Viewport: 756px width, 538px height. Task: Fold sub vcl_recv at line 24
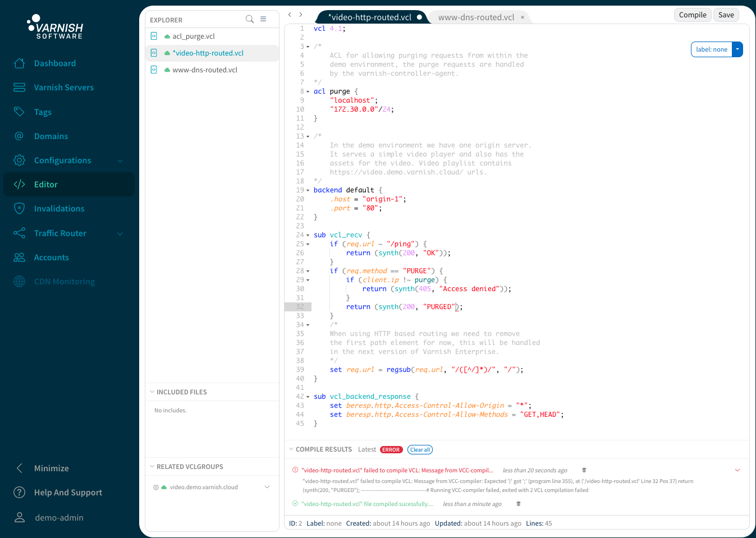pyautogui.click(x=308, y=235)
